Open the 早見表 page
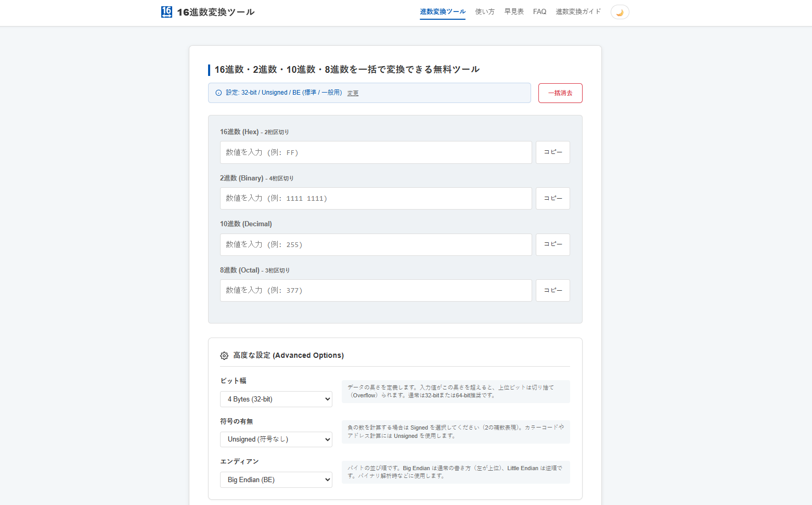Image resolution: width=812 pixels, height=505 pixels. 513,11
